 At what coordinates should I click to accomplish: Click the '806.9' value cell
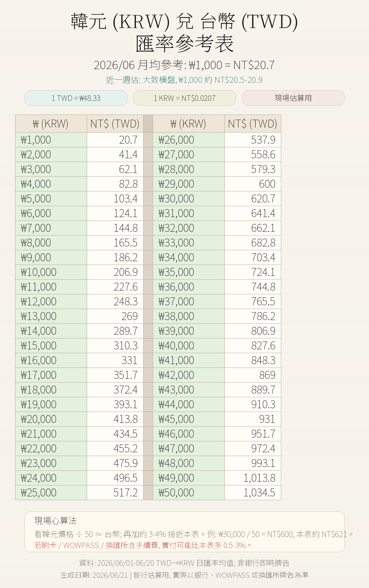click(252, 331)
